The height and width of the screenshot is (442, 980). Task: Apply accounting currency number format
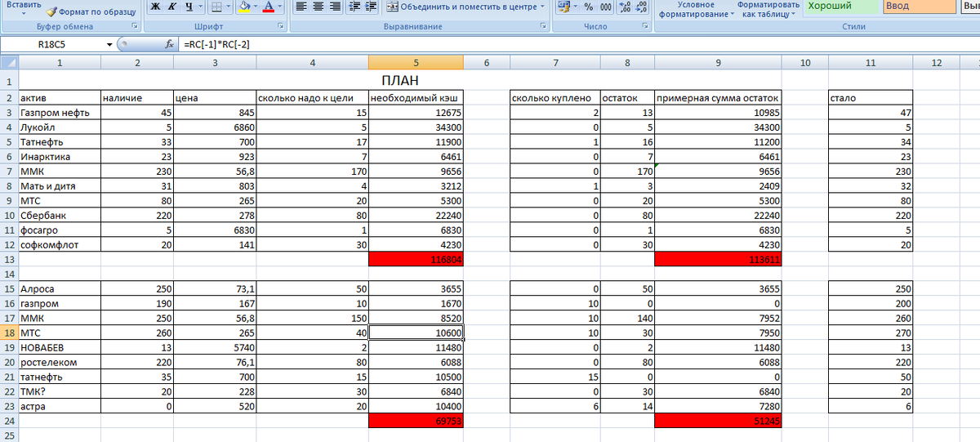564,7
